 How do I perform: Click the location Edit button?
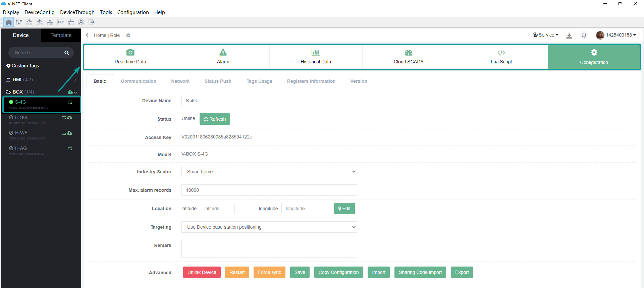point(344,209)
